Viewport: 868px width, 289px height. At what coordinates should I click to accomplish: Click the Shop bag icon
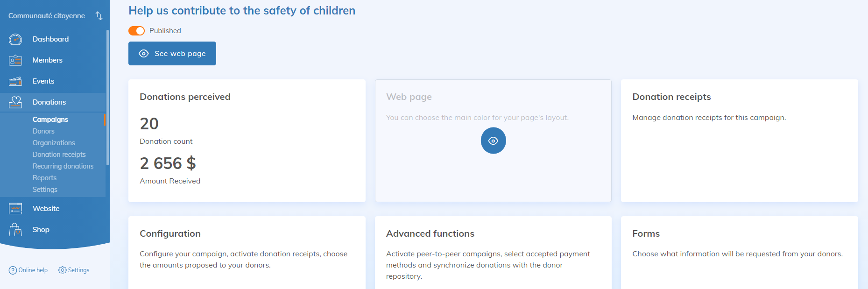[x=15, y=230]
